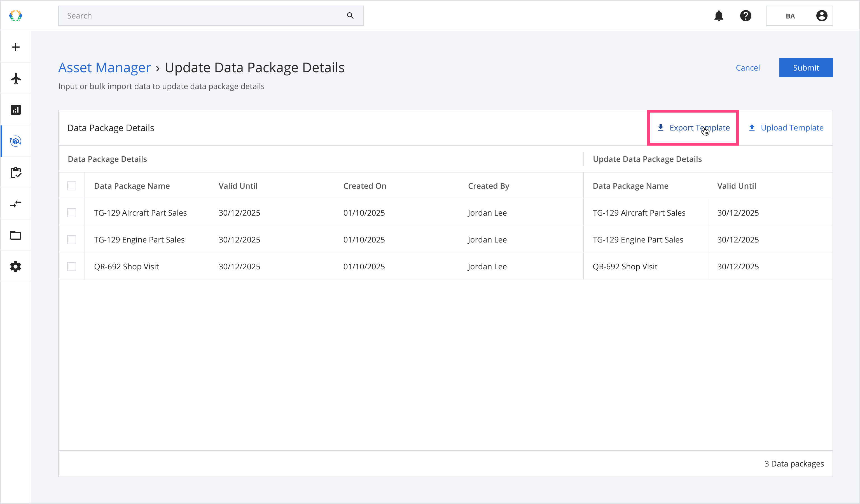Screen dimensions: 860x504
Task: Open the folder icon in sidebar
Action: (x=16, y=235)
